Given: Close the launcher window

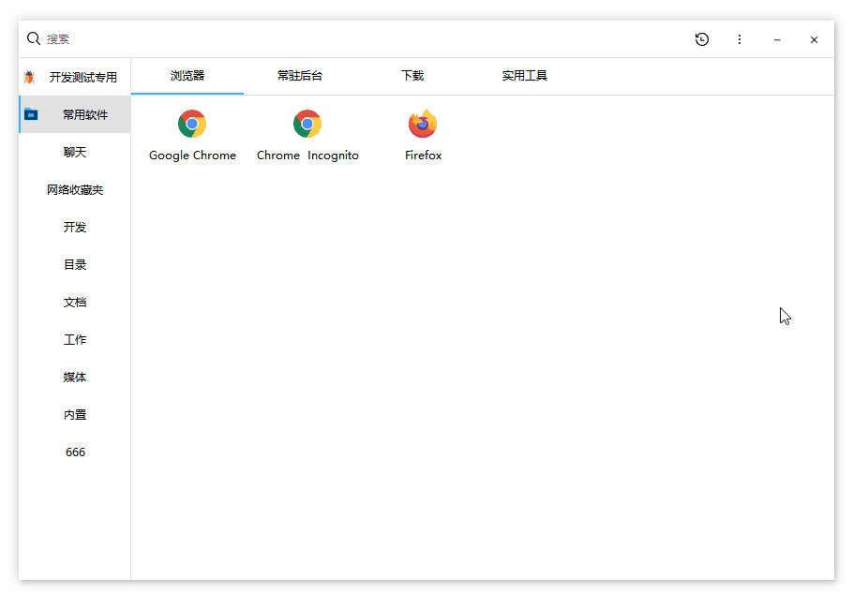Looking at the screenshot, I should click(x=814, y=40).
